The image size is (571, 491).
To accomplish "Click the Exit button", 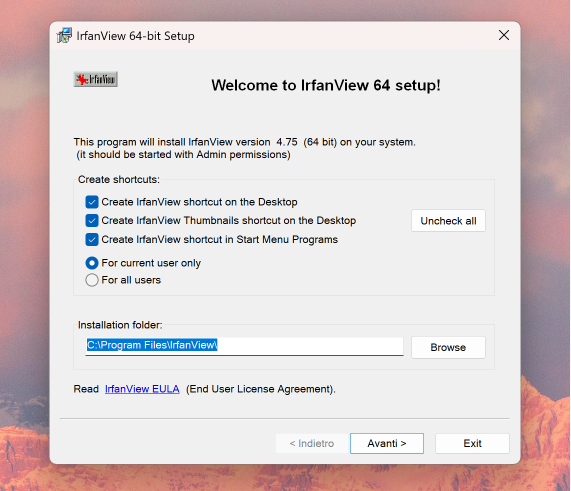I will click(472, 443).
